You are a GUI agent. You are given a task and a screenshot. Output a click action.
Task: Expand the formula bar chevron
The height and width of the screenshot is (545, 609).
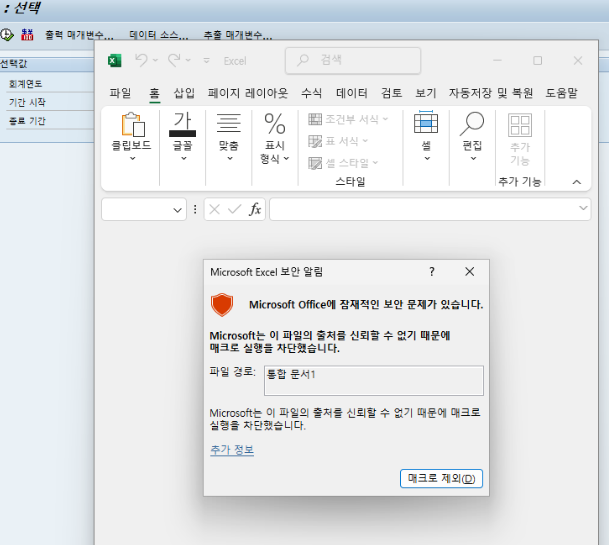[x=583, y=208]
